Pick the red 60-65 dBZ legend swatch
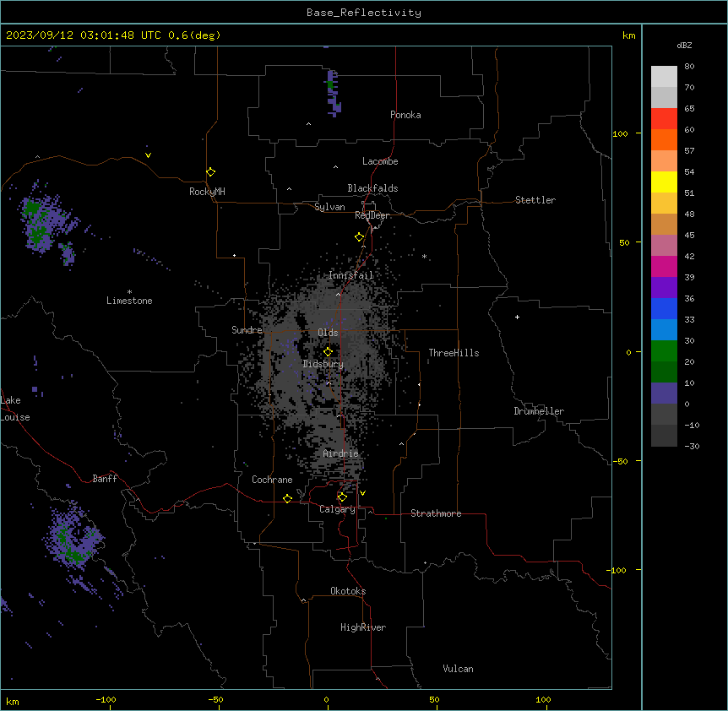Screen dimensions: 728x711 (664, 118)
